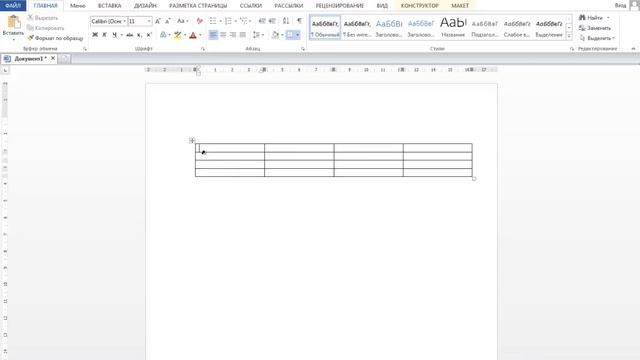Apply yellow text highlight color
The image size is (640, 360).
pos(178,35)
